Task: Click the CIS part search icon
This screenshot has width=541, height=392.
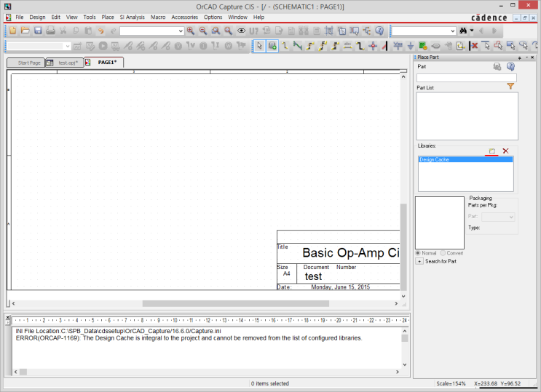Action: 497,66
